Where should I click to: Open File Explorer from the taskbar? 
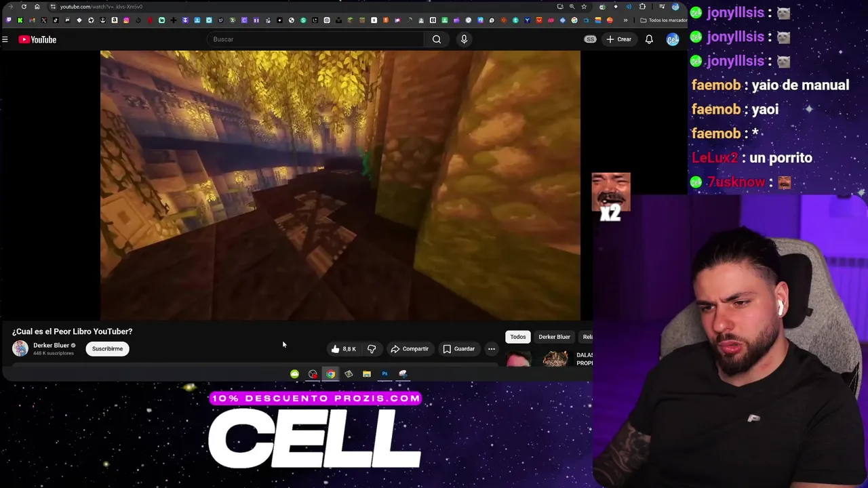point(367,374)
